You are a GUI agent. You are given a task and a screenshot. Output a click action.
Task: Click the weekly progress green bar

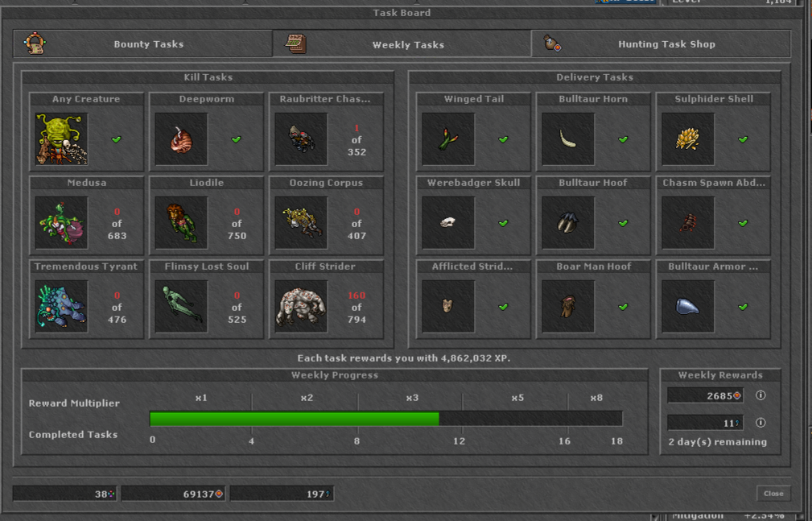point(295,419)
